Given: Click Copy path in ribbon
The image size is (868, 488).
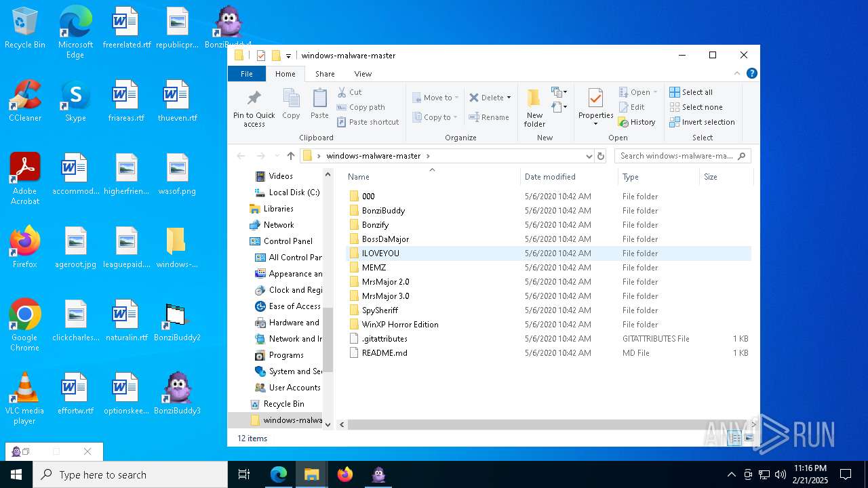Looking at the screenshot, I should click(361, 107).
